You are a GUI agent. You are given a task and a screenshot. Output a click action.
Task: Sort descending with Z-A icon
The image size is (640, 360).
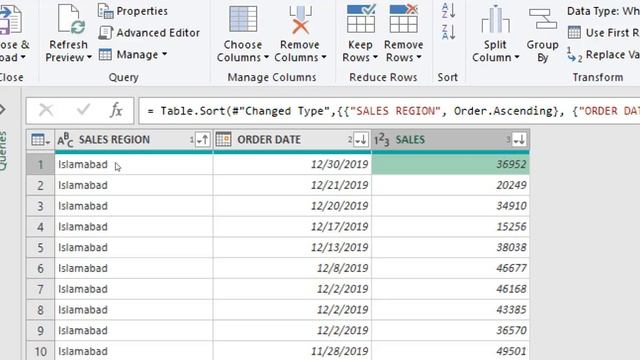click(x=449, y=32)
